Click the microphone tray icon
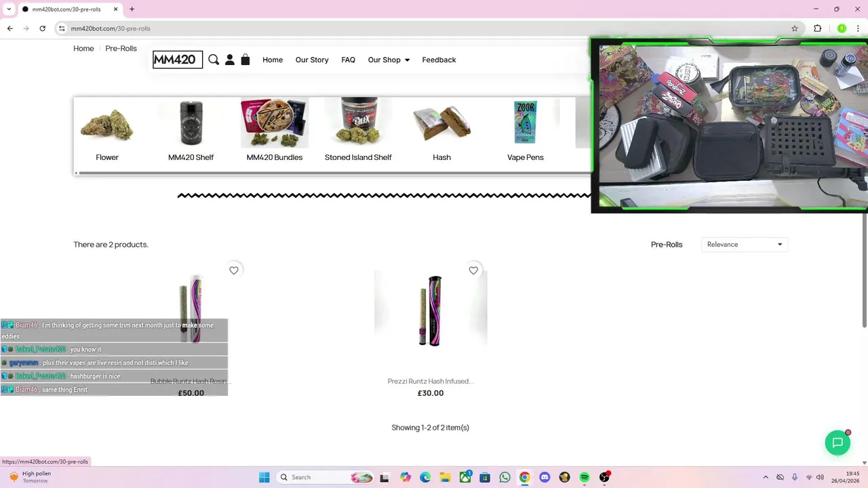Image resolution: width=868 pixels, height=488 pixels. (794, 477)
